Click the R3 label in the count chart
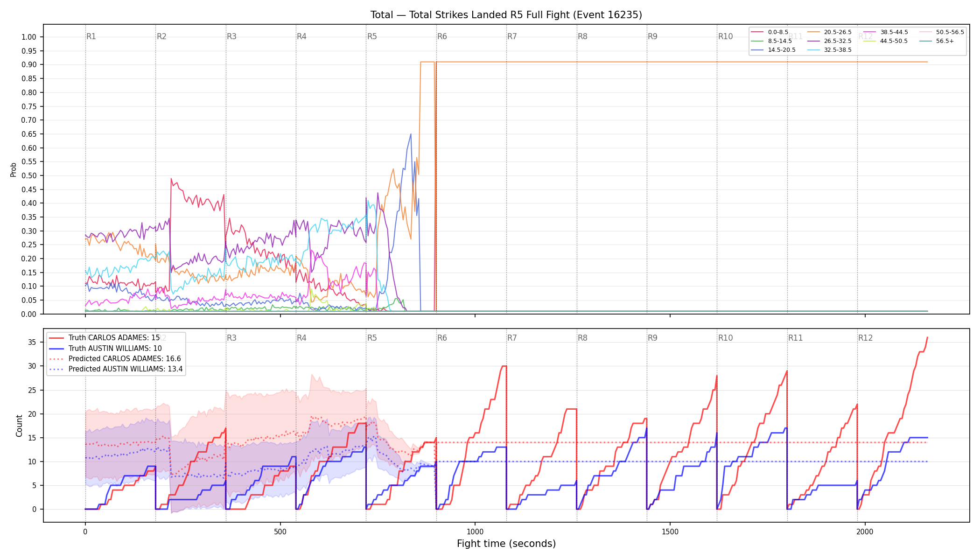The height and width of the screenshot is (560, 980). click(231, 338)
